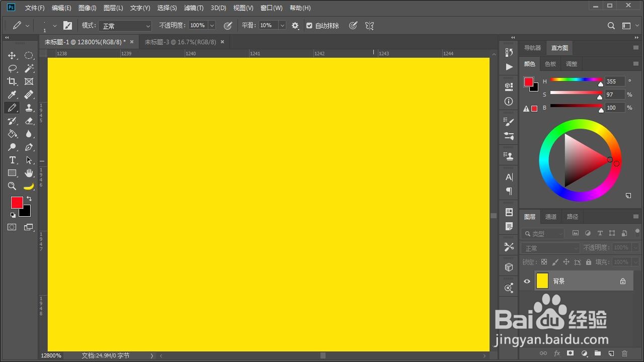This screenshot has height=362, width=644.
Task: Select the Clone Stamp tool
Action: point(29,108)
